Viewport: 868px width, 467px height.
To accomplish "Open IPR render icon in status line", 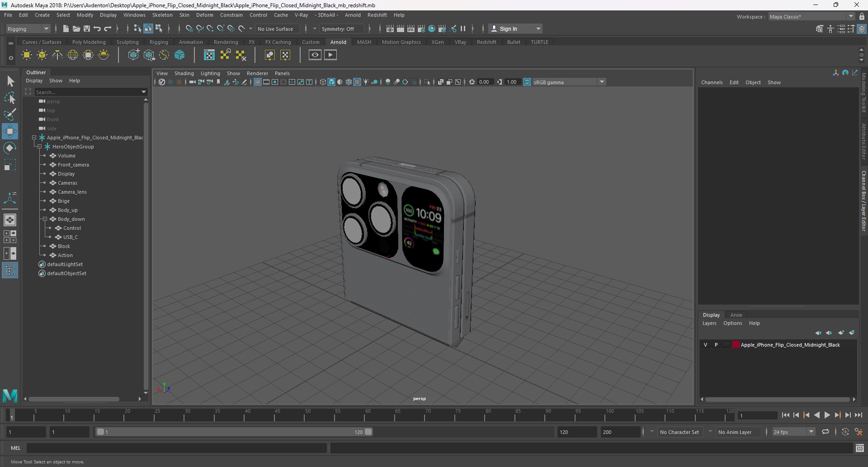I will click(x=411, y=29).
